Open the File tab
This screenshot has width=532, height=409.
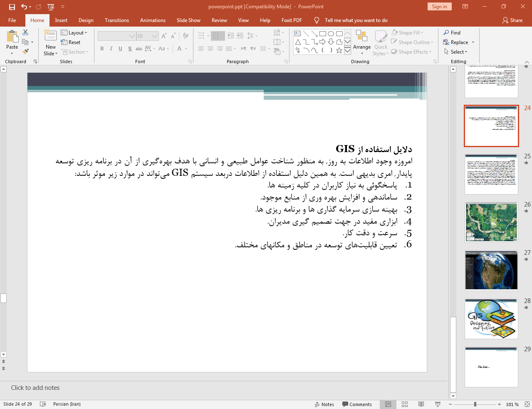(x=12, y=20)
